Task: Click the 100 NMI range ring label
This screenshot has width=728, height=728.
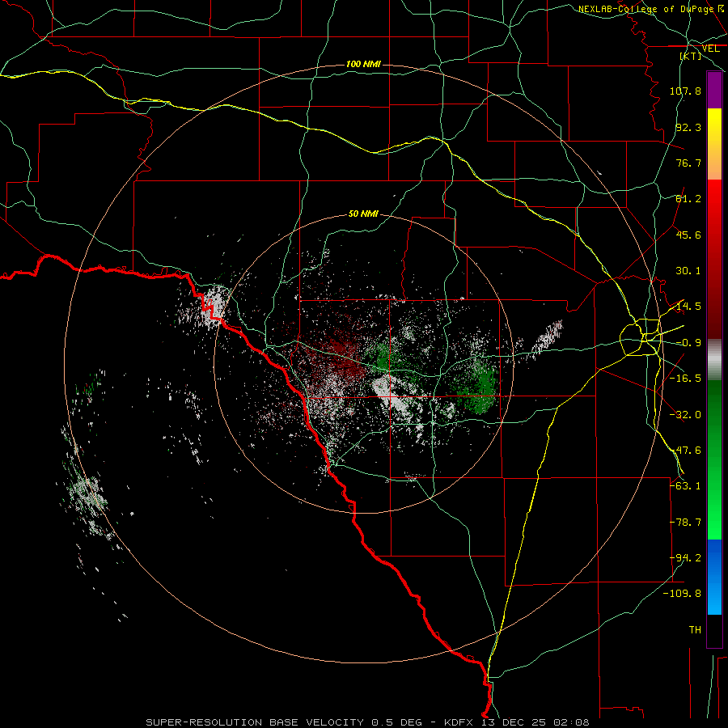Action: [x=363, y=64]
